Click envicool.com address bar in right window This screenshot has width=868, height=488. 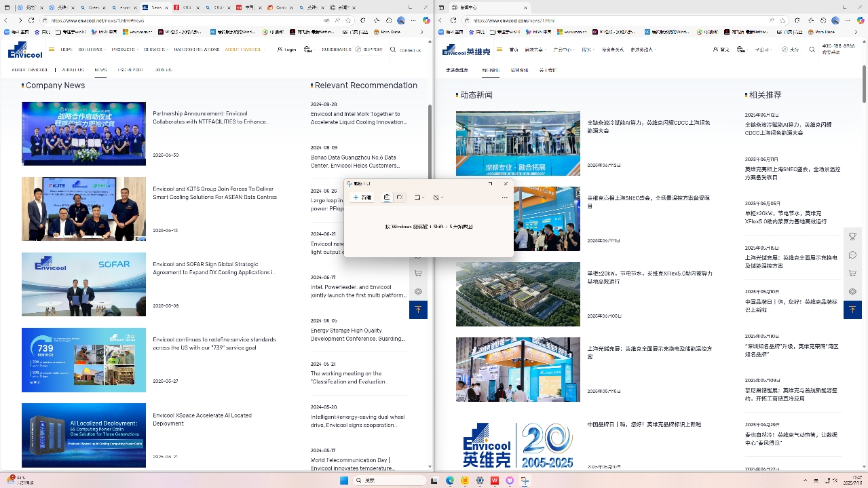[624, 20]
